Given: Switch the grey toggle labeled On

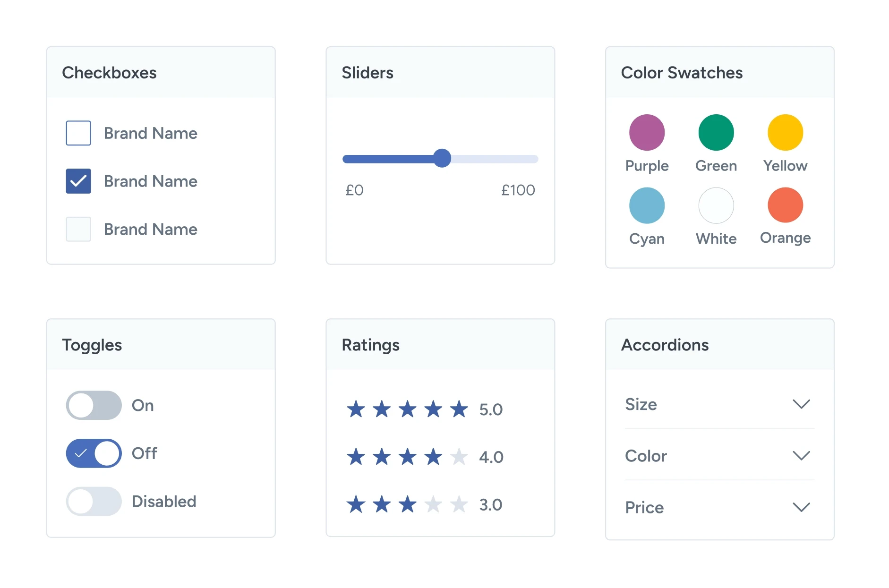Looking at the screenshot, I should pyautogui.click(x=94, y=405).
